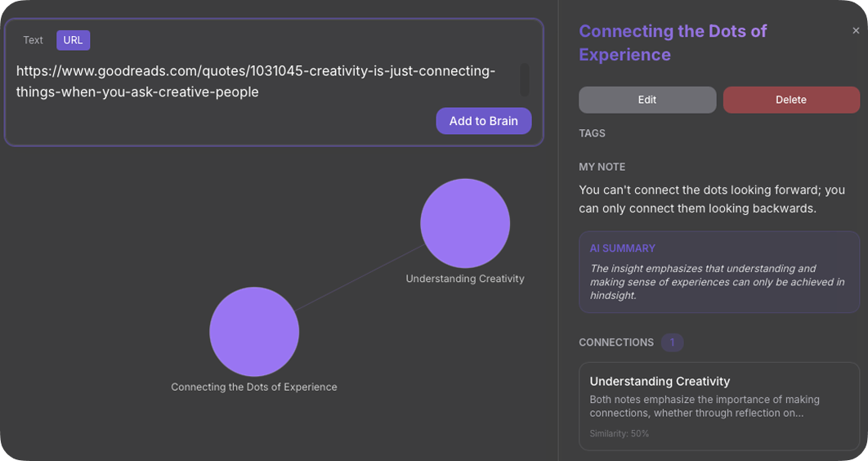This screenshot has height=461, width=868.
Task: Select the Connecting the Dots graph node circle
Action: 254,331
